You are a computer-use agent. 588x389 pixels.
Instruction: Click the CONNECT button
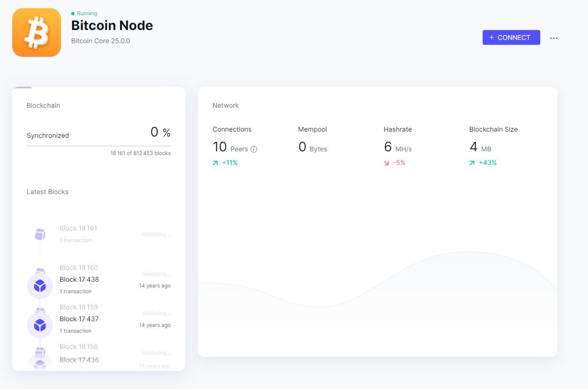click(511, 38)
